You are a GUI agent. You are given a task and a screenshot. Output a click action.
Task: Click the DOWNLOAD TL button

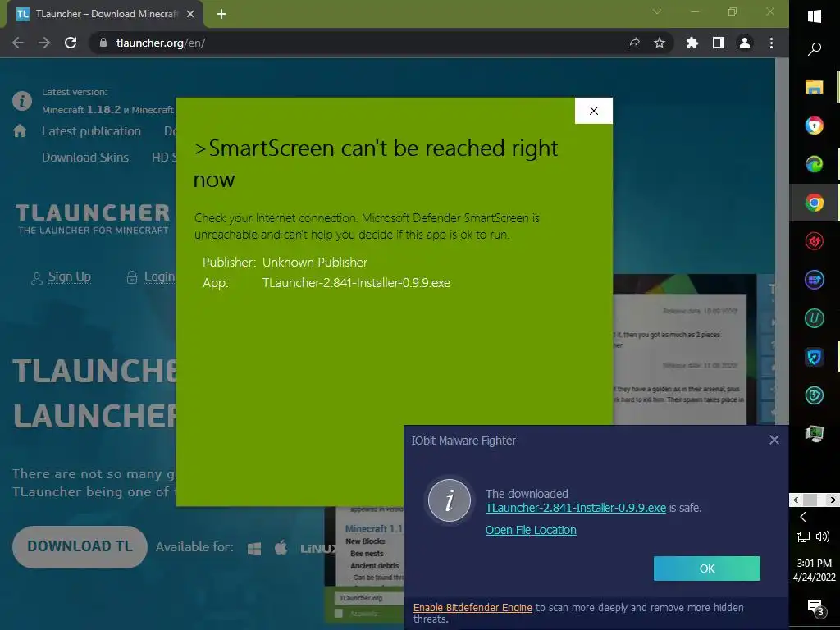click(80, 547)
